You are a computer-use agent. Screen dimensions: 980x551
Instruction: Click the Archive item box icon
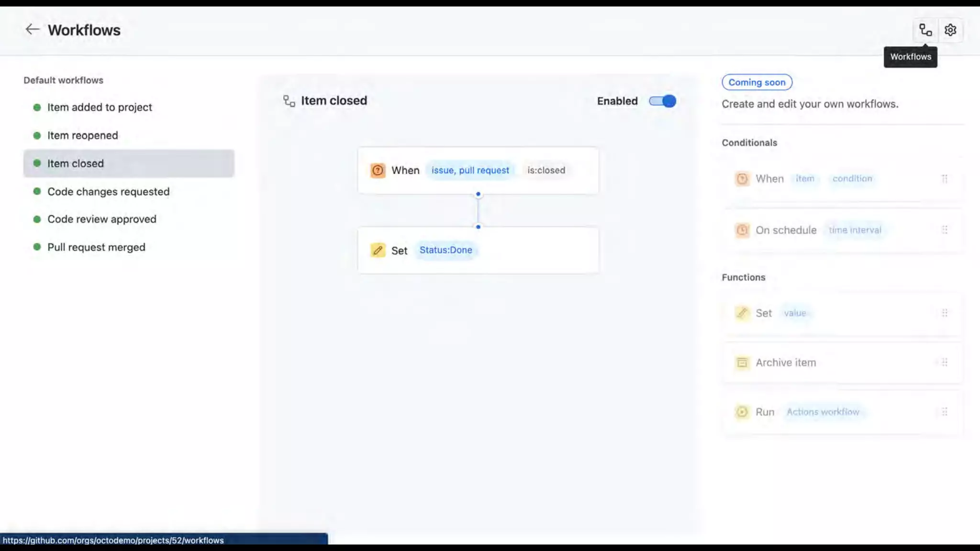[742, 363]
